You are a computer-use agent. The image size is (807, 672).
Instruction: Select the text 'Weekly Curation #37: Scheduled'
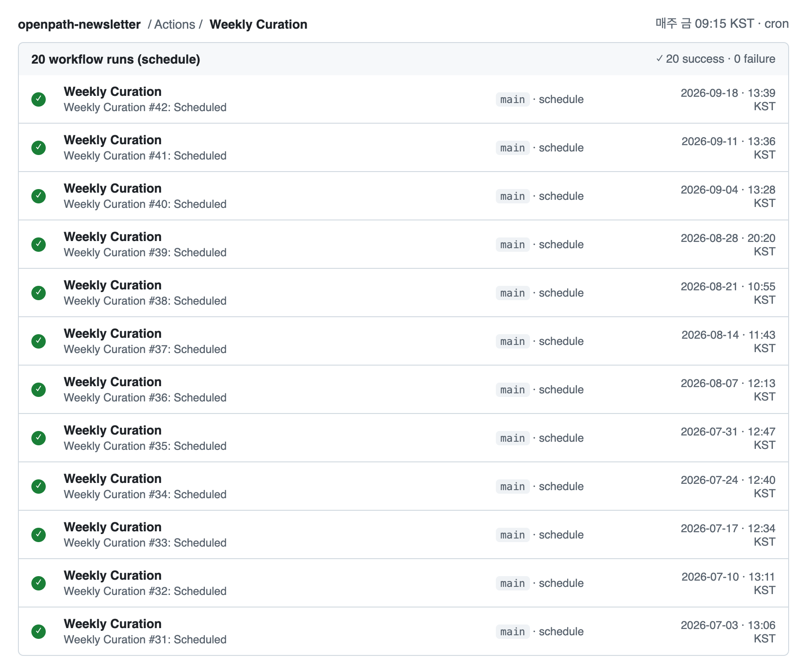pyautogui.click(x=145, y=349)
